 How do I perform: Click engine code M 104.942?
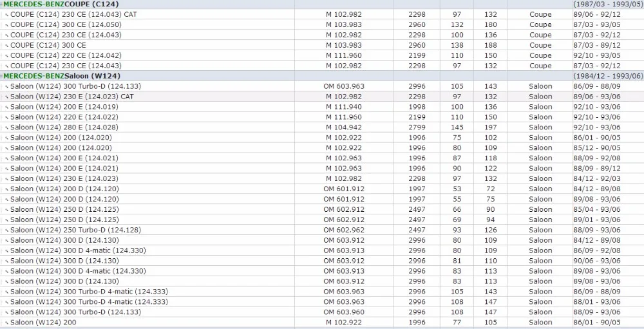tap(344, 127)
